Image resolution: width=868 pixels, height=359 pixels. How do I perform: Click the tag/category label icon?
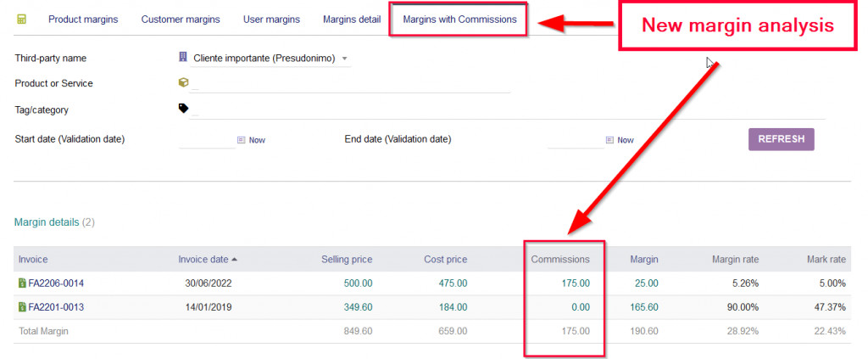(x=183, y=109)
